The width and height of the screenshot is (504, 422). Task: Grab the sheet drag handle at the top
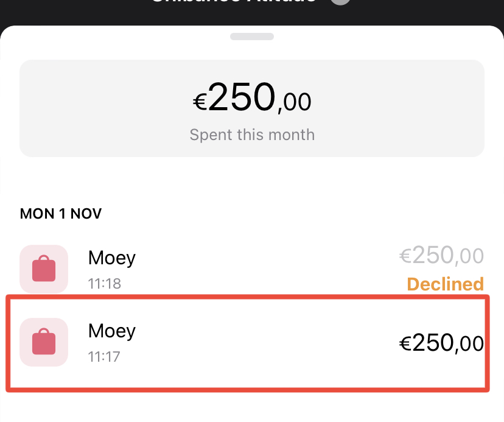(x=252, y=37)
